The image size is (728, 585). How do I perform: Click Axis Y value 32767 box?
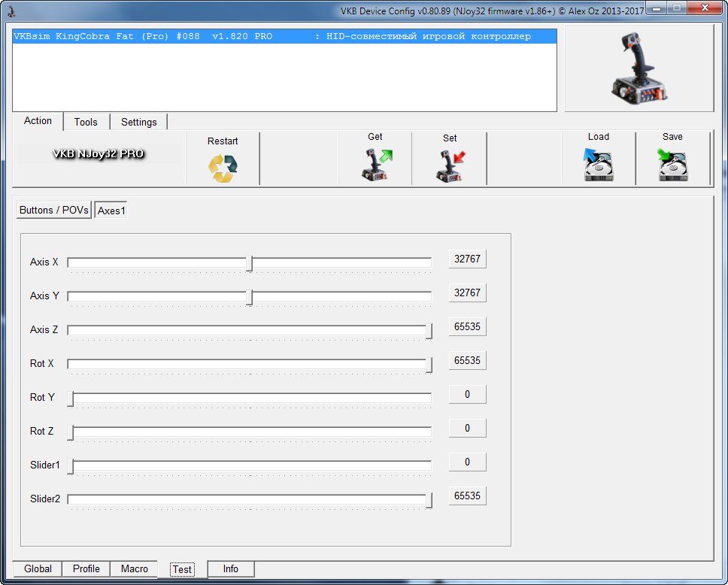(467, 293)
